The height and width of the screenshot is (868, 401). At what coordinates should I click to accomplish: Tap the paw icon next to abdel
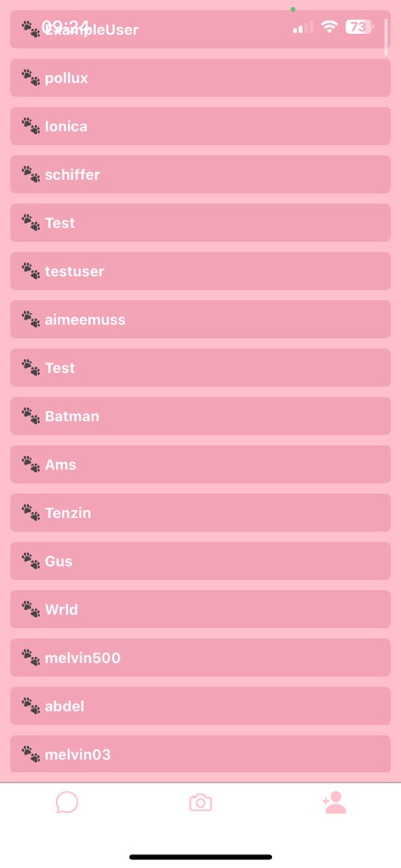click(31, 706)
